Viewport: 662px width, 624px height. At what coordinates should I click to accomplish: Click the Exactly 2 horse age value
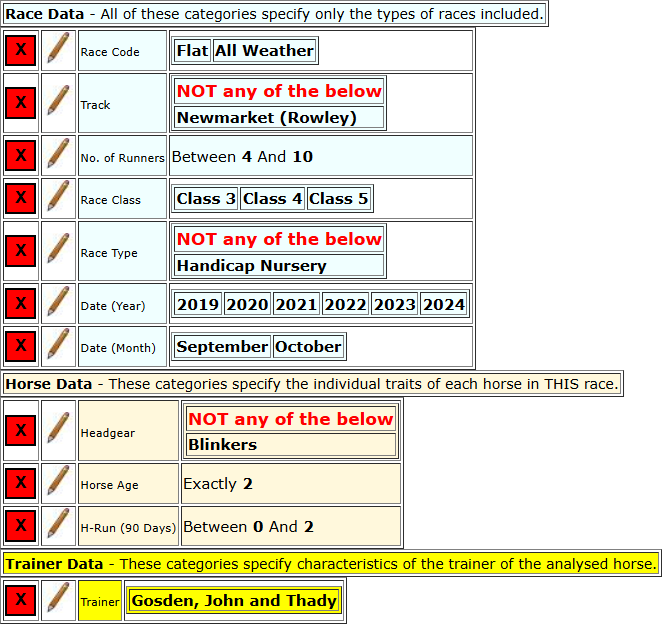point(290,483)
